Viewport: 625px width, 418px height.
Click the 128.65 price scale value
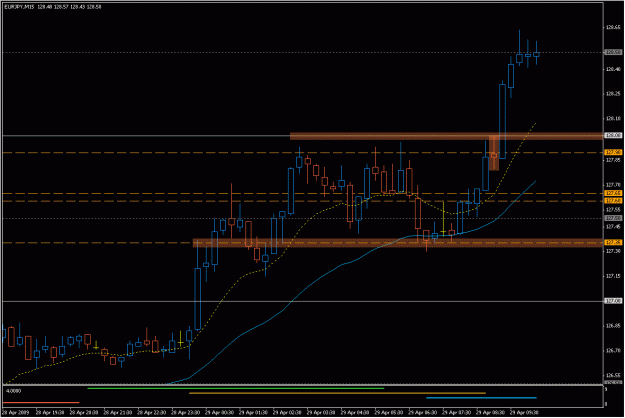pyautogui.click(x=613, y=27)
